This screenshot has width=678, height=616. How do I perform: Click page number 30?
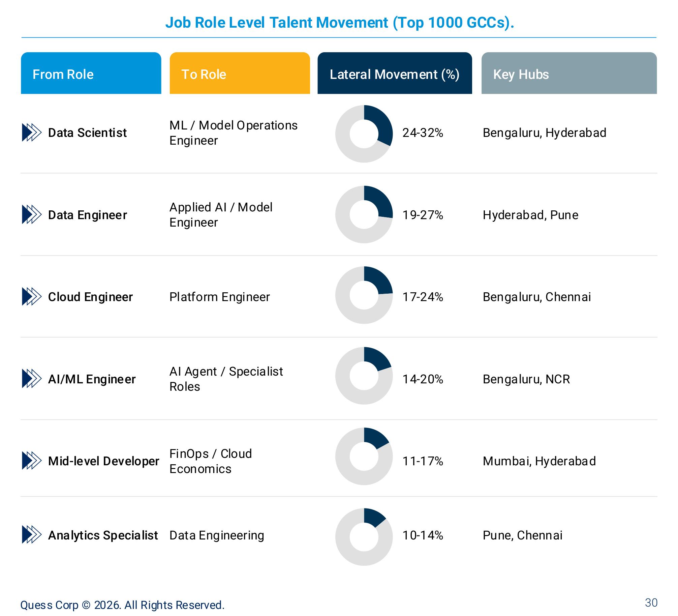pos(651,603)
